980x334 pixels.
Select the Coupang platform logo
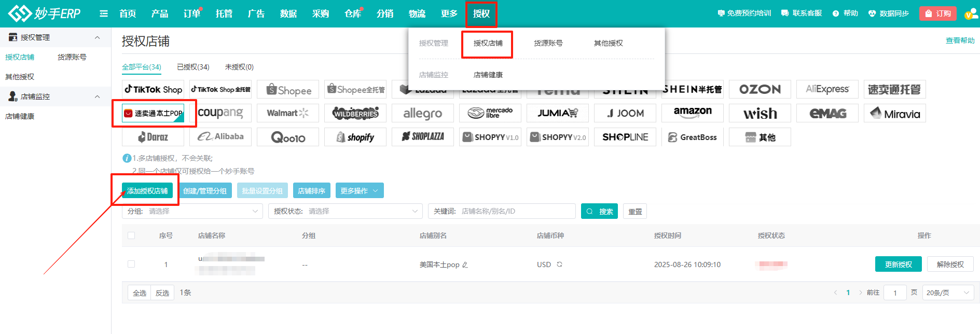click(220, 113)
